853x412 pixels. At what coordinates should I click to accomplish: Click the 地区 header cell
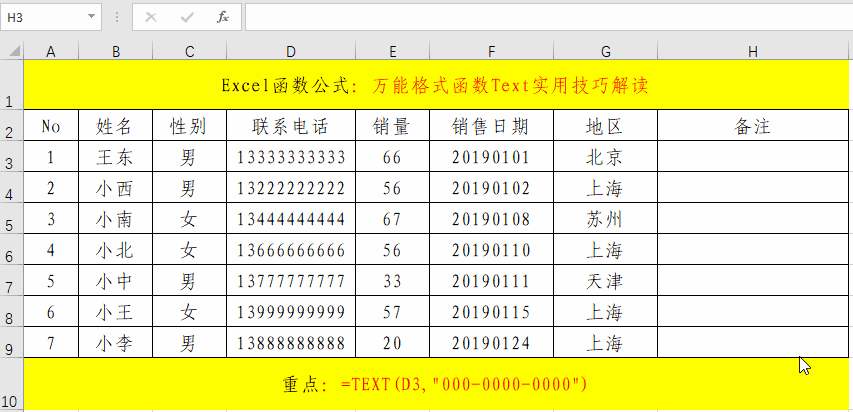[605, 125]
